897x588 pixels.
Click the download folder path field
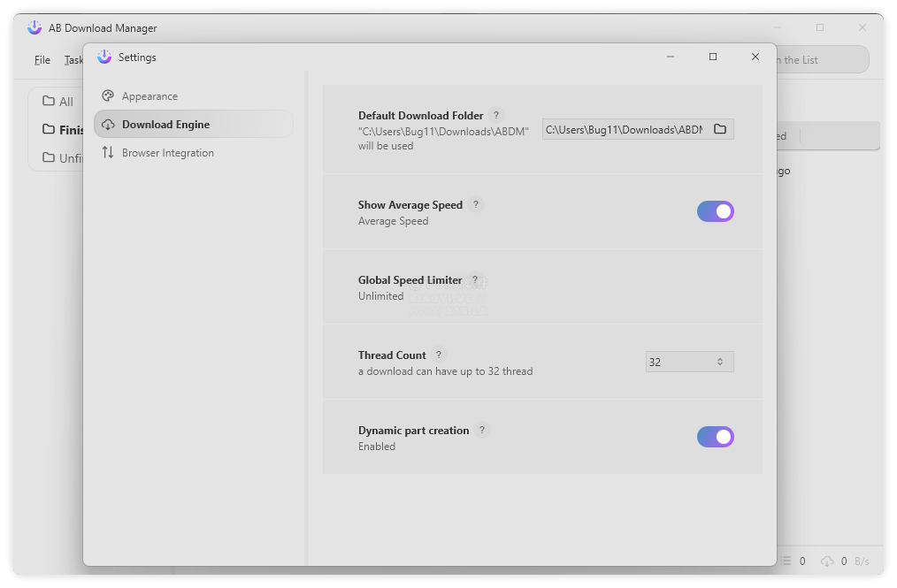(624, 130)
